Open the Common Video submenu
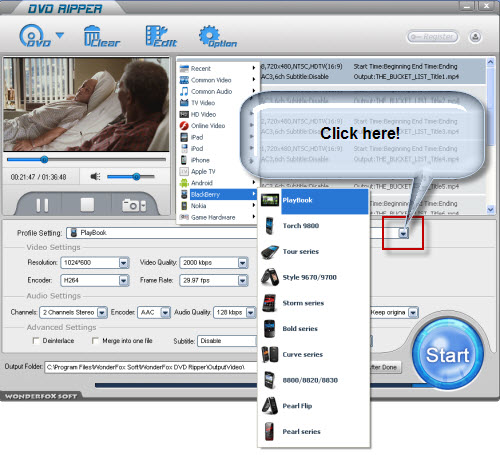This screenshot has height=455, width=500. pyautogui.click(x=217, y=80)
